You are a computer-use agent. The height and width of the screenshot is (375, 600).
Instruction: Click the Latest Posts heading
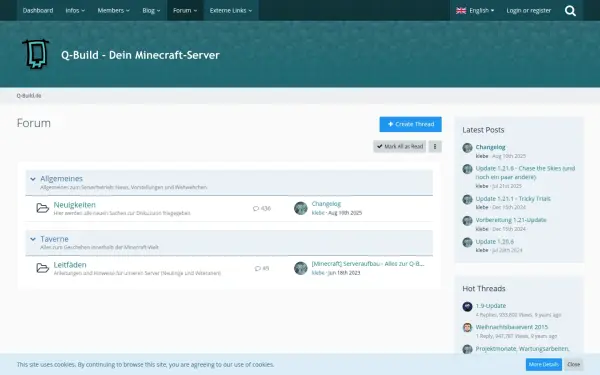point(483,130)
